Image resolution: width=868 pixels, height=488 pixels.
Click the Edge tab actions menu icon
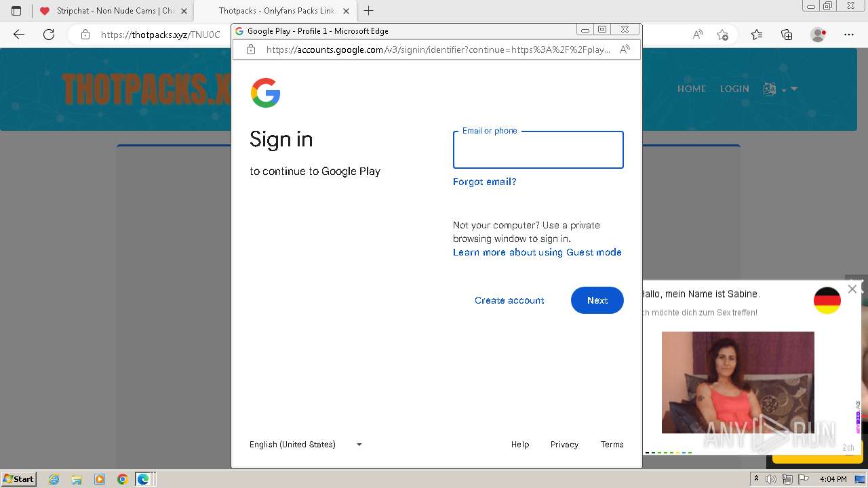(x=16, y=11)
